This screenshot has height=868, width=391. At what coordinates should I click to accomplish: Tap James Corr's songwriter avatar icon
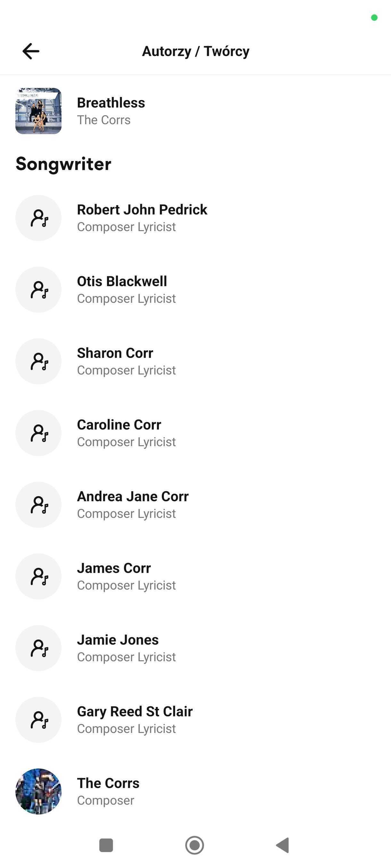[38, 576]
